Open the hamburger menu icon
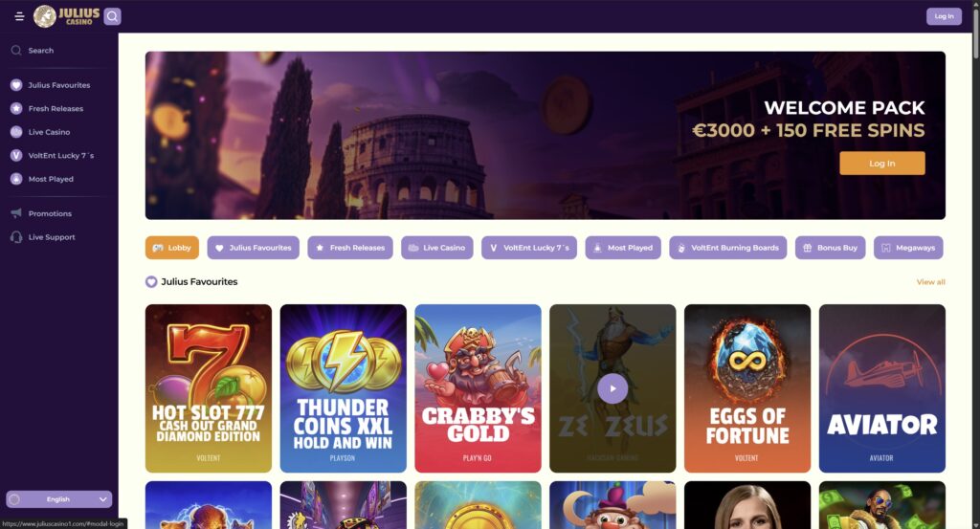This screenshot has width=980, height=529. pos(19,16)
